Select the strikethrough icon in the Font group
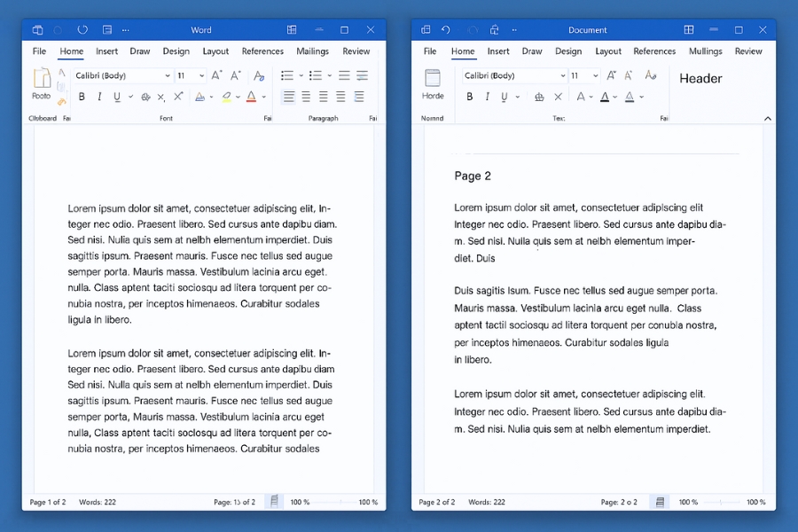This screenshot has height=532, width=798. [x=145, y=96]
